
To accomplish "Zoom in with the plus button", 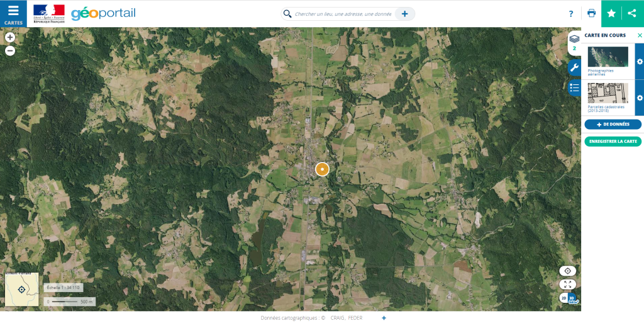I will pyautogui.click(x=10, y=37).
